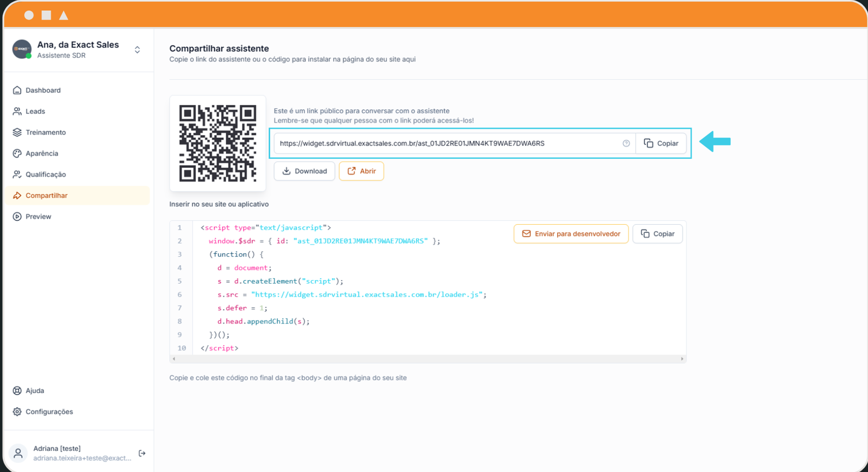The image size is (868, 472).
Task: Copy the public assistant link
Action: pyautogui.click(x=661, y=143)
